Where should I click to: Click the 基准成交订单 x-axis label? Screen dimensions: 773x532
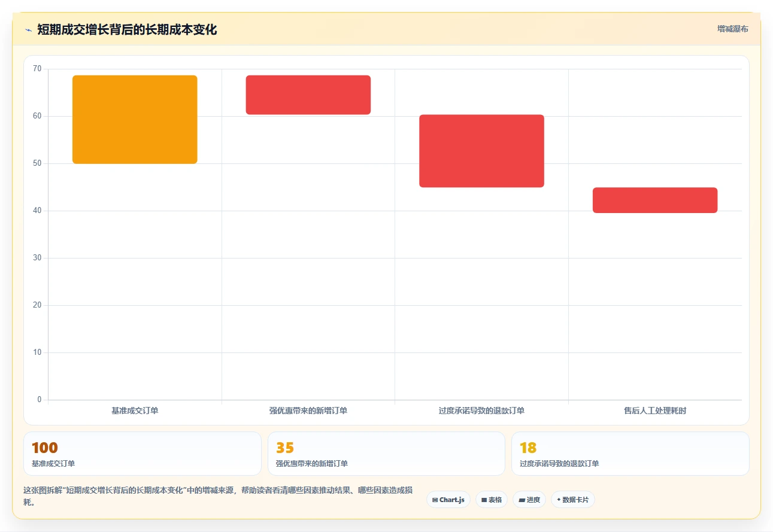coord(135,411)
